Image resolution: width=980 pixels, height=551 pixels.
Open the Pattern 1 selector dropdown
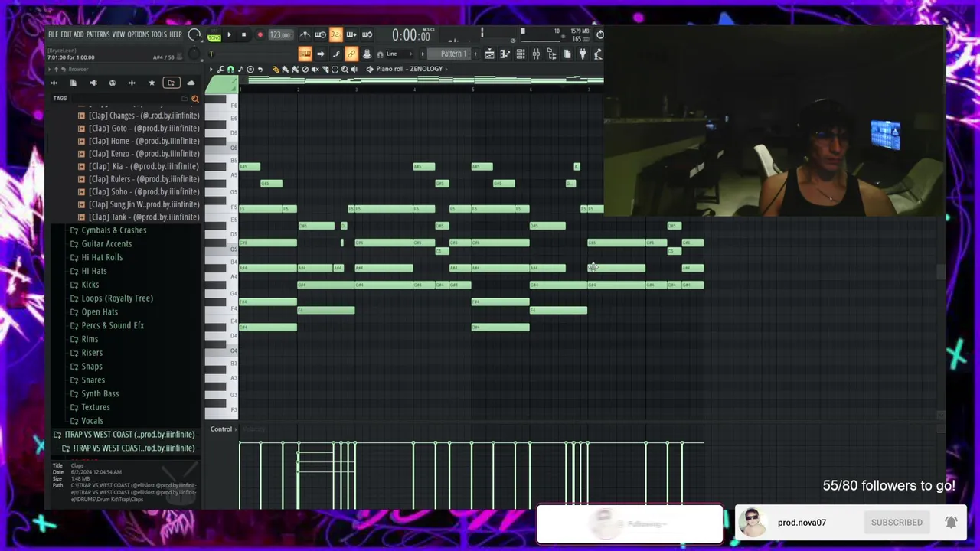453,54
